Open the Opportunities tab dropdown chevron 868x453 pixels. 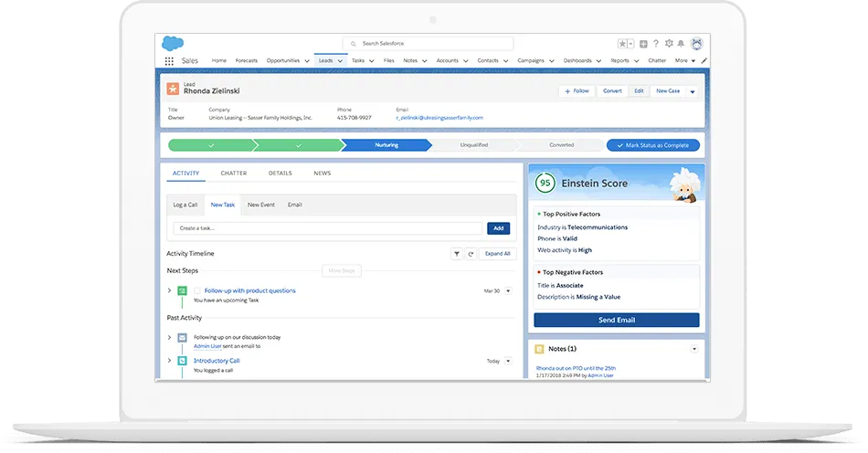coord(307,61)
